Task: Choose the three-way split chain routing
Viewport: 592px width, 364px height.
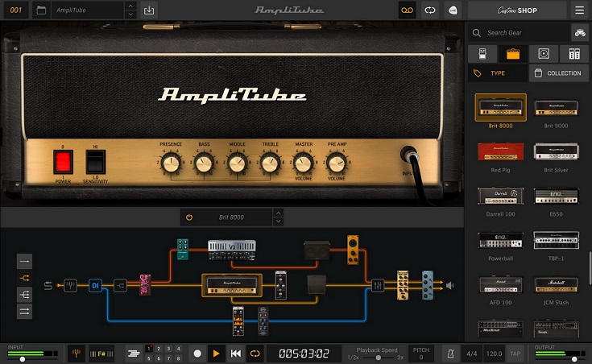Action: click(24, 295)
